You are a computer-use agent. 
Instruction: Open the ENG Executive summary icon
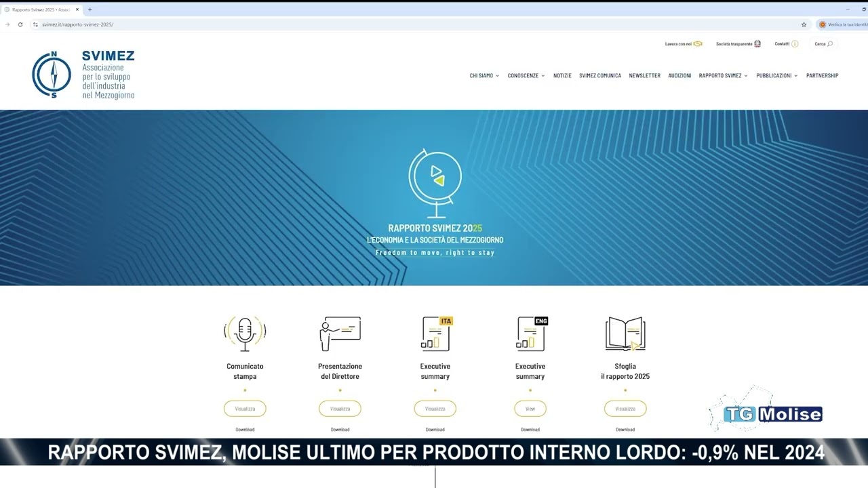point(530,333)
